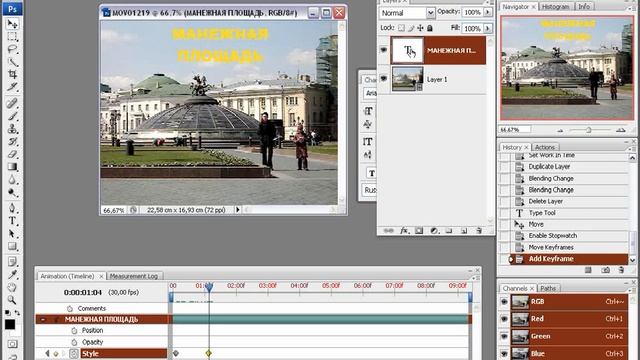Select the Hand tool
Viewport: 640px width, 360px height.
12,287
